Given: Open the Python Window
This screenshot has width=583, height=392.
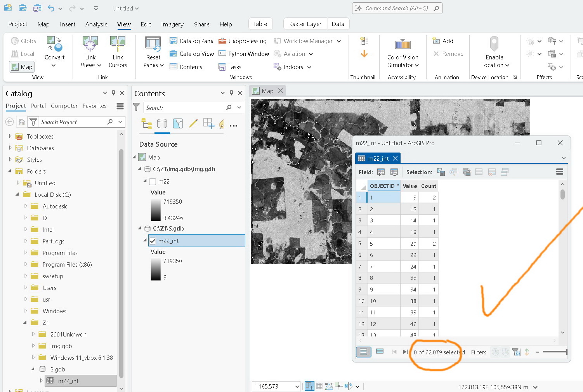Looking at the screenshot, I should (243, 54).
